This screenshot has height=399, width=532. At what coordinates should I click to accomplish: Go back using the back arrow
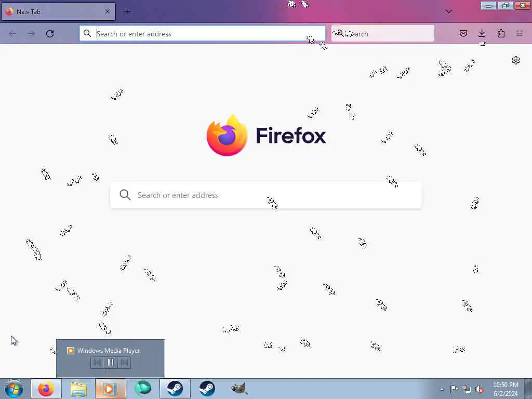(x=12, y=34)
